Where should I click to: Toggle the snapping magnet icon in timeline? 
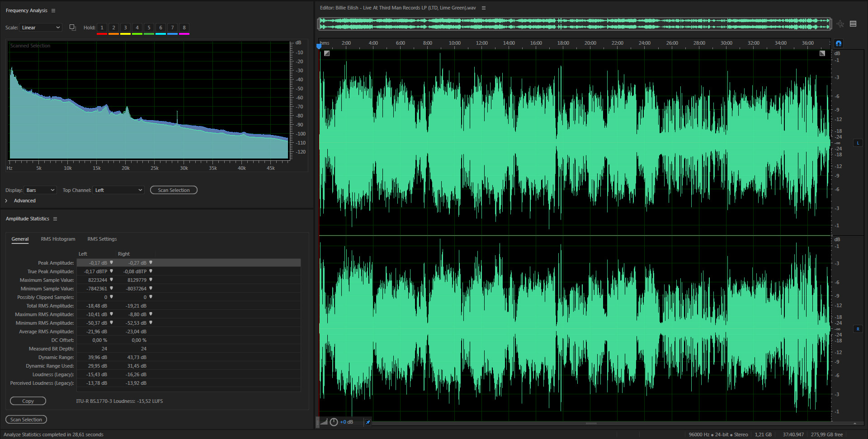pos(839,43)
